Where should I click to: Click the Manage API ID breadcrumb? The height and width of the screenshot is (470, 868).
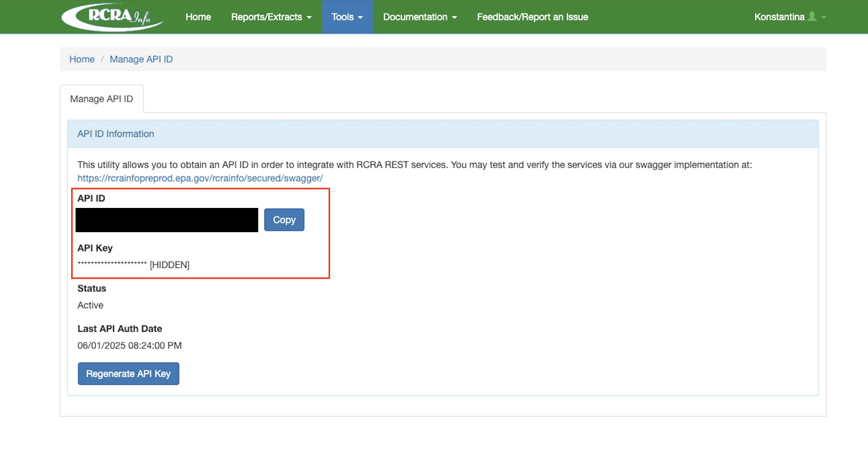point(141,59)
